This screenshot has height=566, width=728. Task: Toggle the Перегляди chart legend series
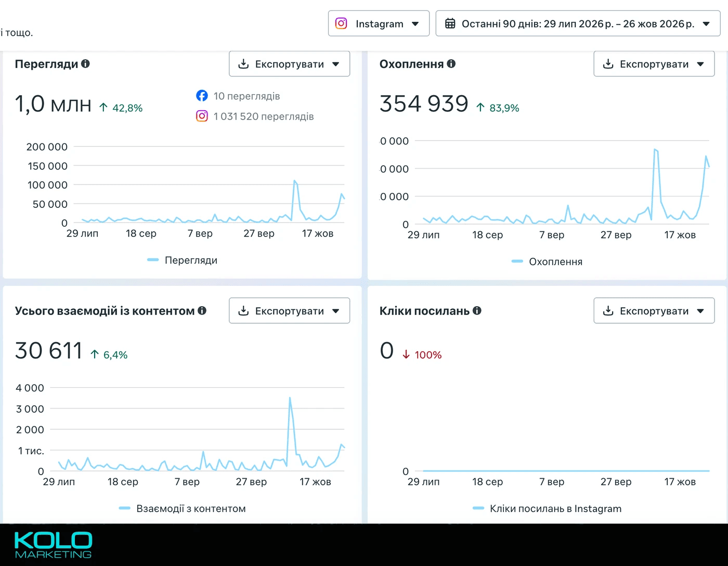point(183,260)
